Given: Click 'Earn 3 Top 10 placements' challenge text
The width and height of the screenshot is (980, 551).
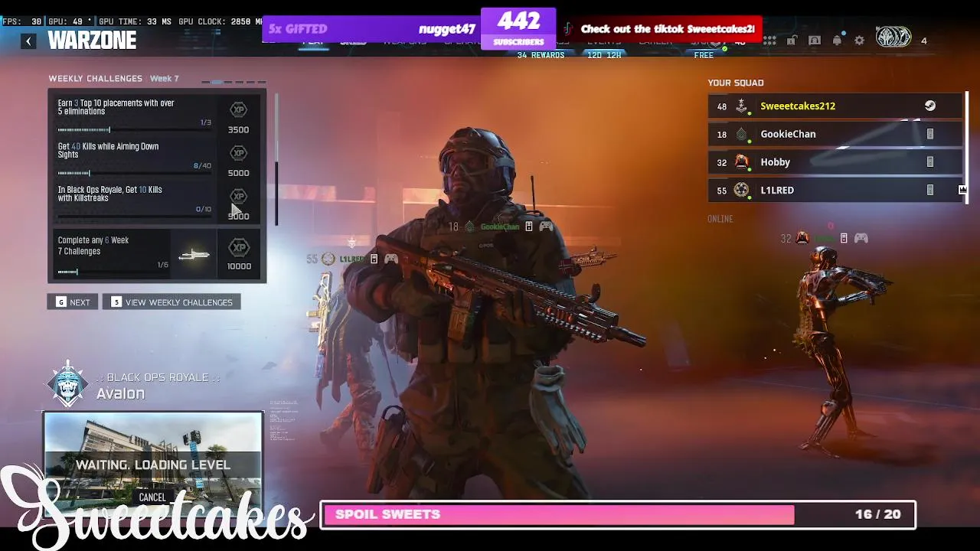Looking at the screenshot, I should pos(116,107).
